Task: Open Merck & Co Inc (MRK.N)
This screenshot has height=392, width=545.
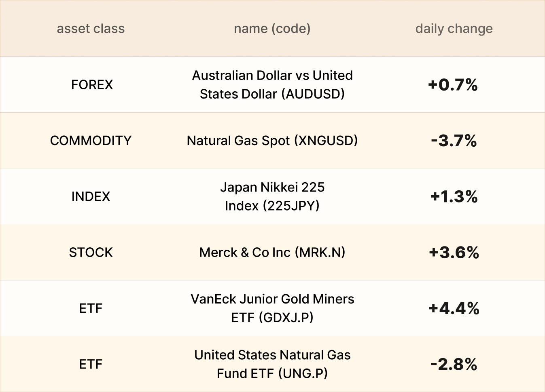Action: (x=272, y=252)
